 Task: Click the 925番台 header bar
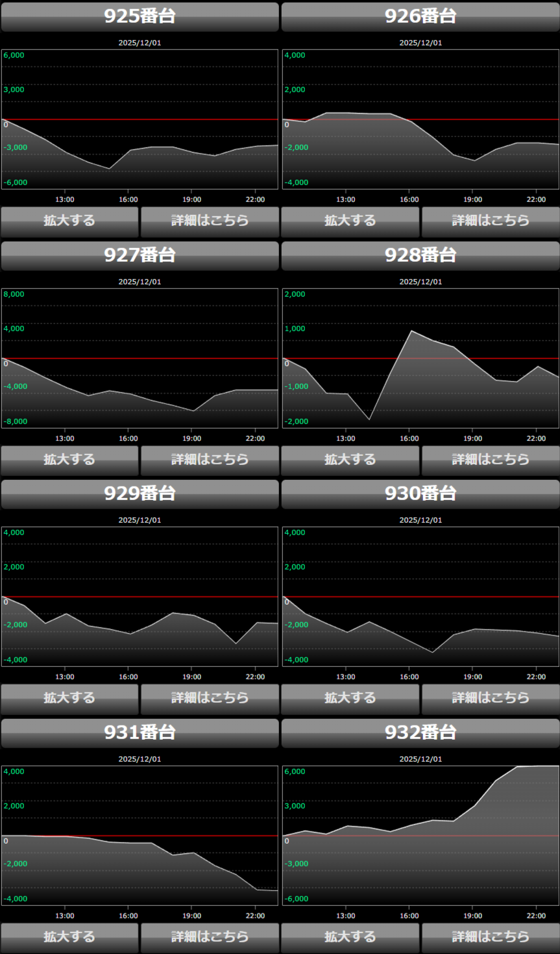(x=140, y=16)
